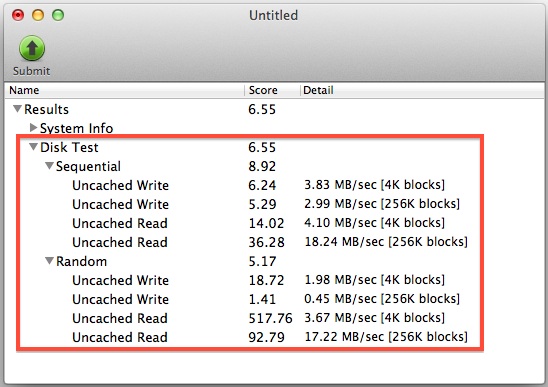Collapse the Disk Test disclosure triangle
The width and height of the screenshot is (548, 387).
point(34,147)
